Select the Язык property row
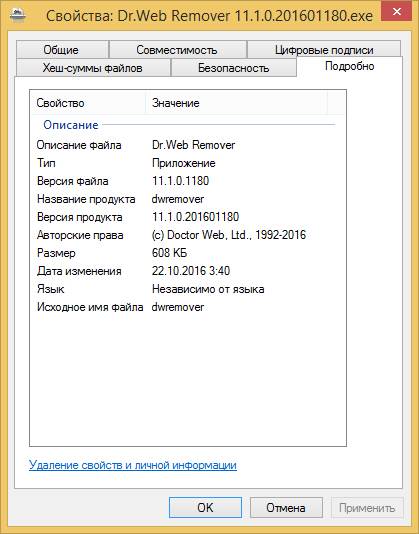This screenshot has height=534, width=419. pyautogui.click(x=188, y=289)
